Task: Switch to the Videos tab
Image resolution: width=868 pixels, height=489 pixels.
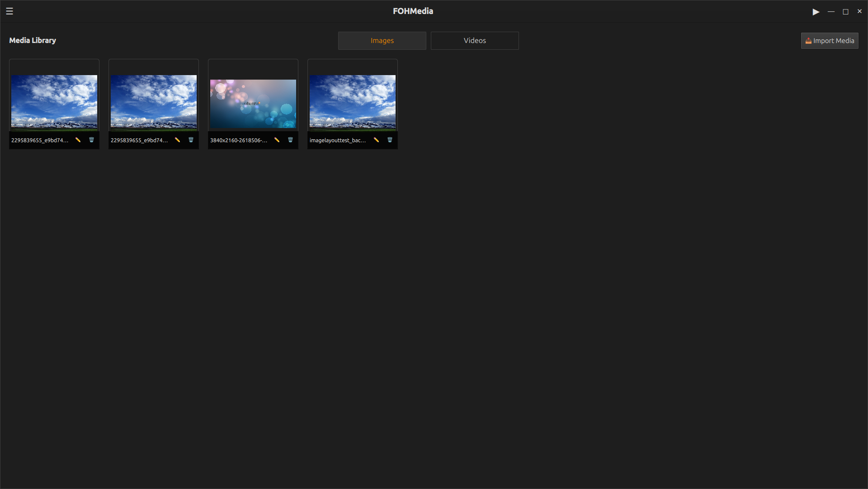Action: [475, 41]
